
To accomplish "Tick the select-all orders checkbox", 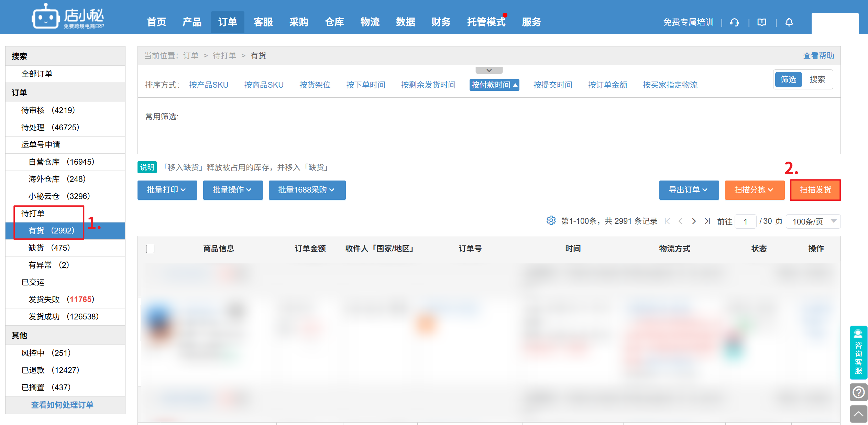I will pos(150,249).
